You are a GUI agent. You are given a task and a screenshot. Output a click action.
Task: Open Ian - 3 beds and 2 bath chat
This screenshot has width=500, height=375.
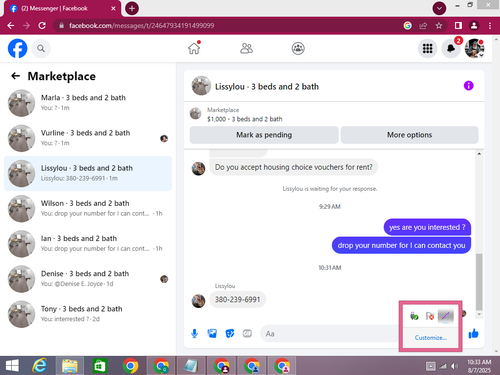[x=88, y=244]
